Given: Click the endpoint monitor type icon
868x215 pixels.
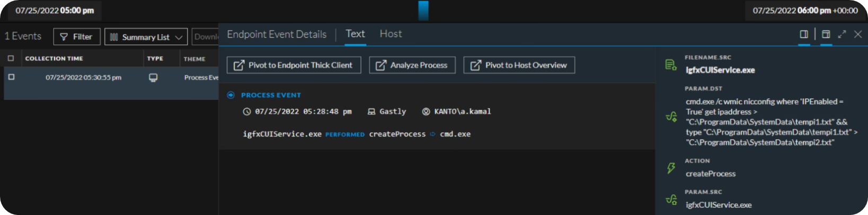Looking at the screenshot, I should point(153,78).
